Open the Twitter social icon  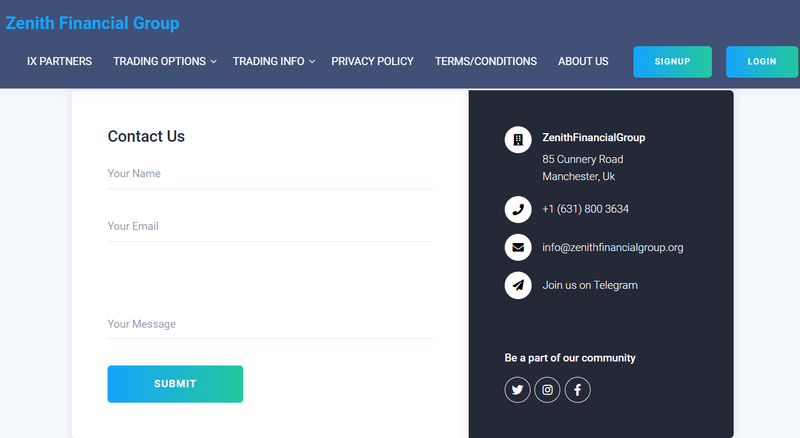pyautogui.click(x=517, y=390)
